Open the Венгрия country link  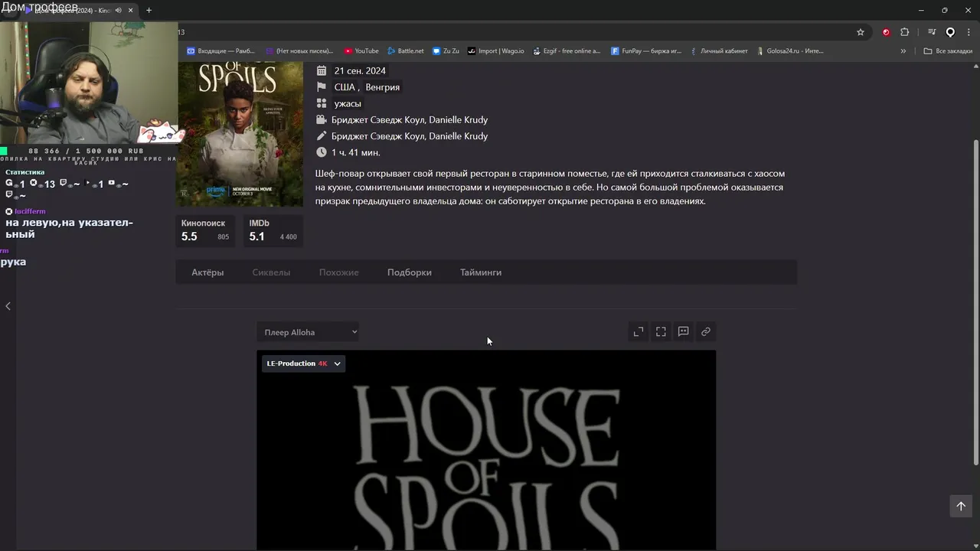point(382,87)
